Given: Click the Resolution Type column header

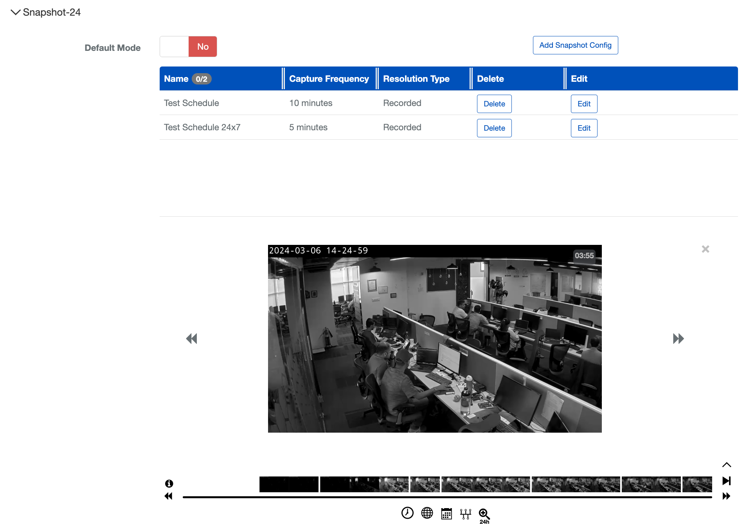Looking at the screenshot, I should point(416,79).
